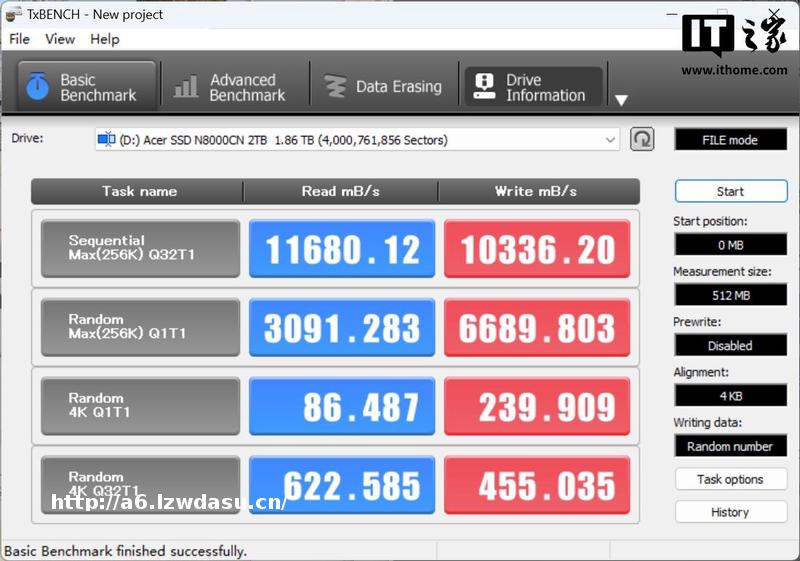Select the Sequential Max(256K) Q32T1 task
This screenshot has width=800, height=561.
pos(140,248)
